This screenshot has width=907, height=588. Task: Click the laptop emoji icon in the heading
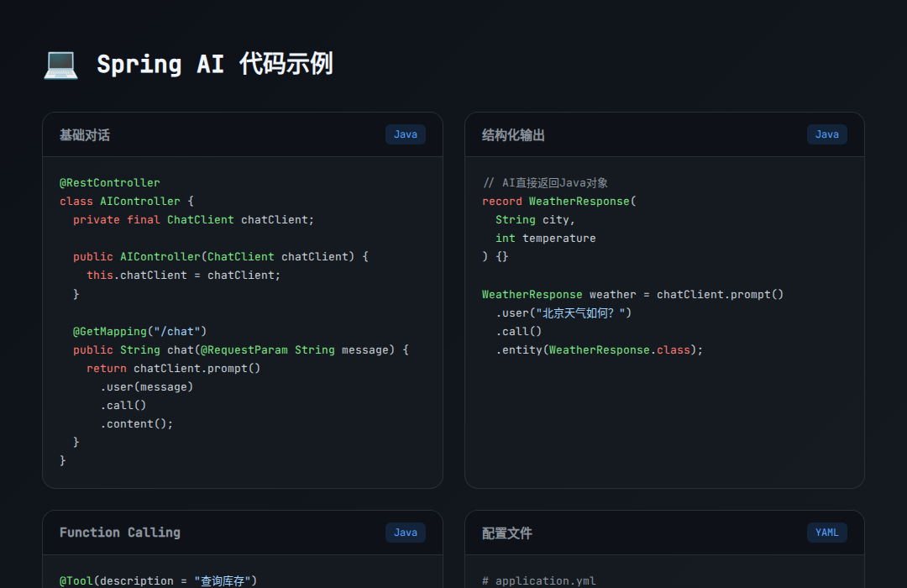coord(60,64)
